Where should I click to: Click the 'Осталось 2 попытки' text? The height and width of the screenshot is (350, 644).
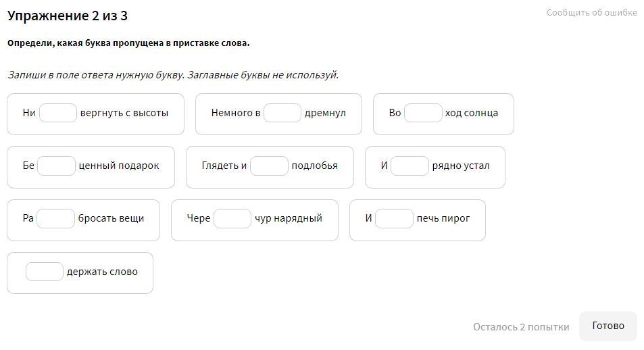(521, 327)
